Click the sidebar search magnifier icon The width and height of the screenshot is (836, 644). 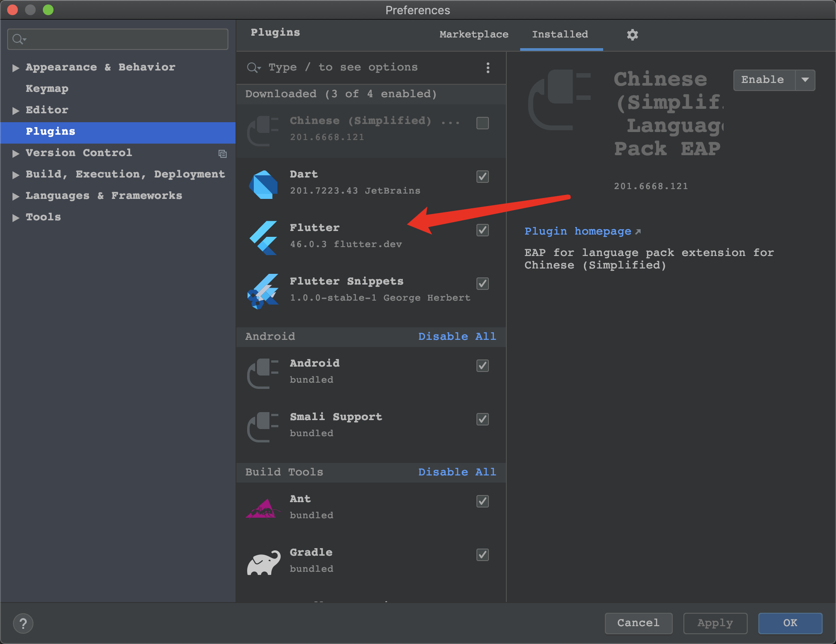click(x=19, y=39)
